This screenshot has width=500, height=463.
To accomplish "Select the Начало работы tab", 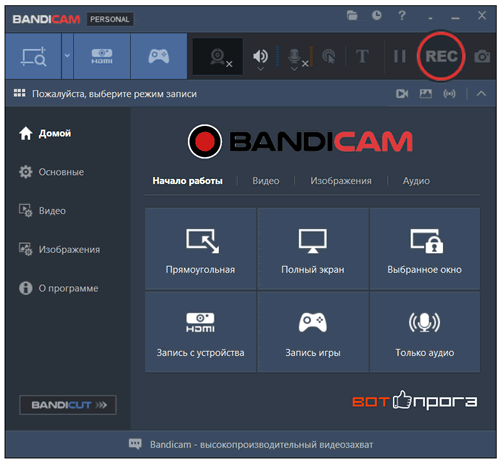I will [187, 181].
